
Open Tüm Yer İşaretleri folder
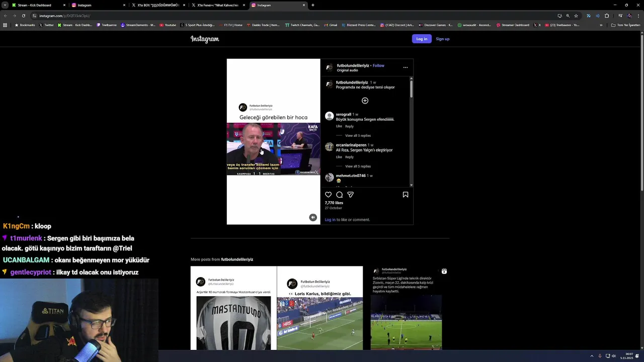(625, 25)
